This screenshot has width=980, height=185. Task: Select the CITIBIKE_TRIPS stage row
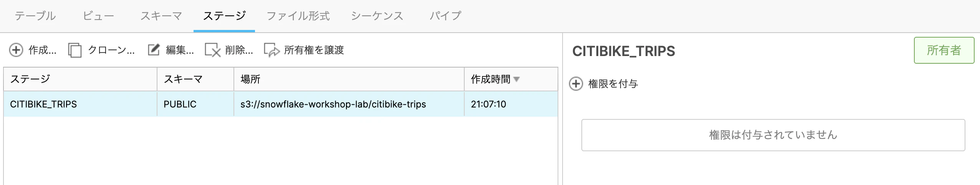tap(281, 104)
